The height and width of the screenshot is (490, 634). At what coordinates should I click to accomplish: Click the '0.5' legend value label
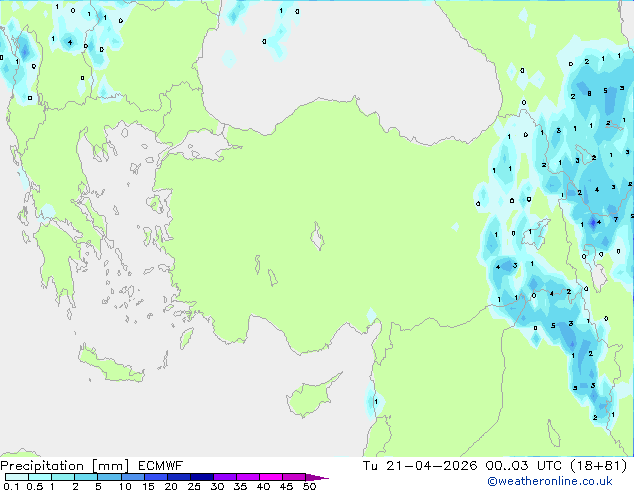tap(34, 486)
